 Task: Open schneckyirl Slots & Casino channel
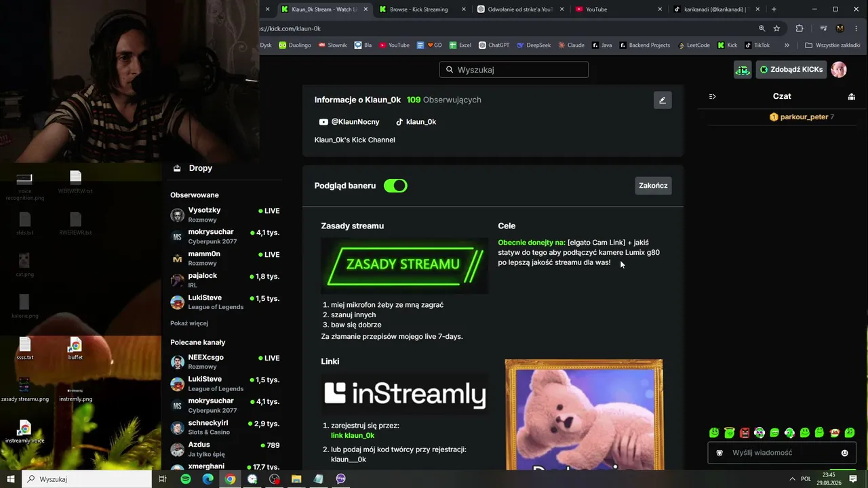coord(225,428)
